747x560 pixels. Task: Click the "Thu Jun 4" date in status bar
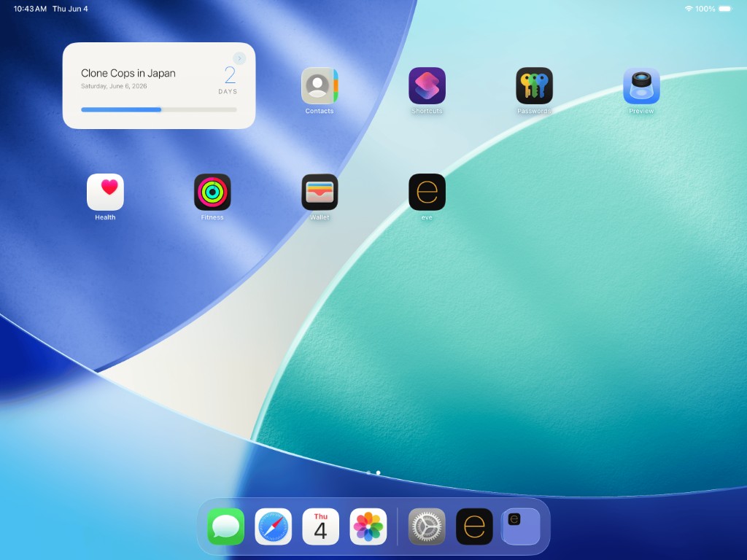click(70, 9)
